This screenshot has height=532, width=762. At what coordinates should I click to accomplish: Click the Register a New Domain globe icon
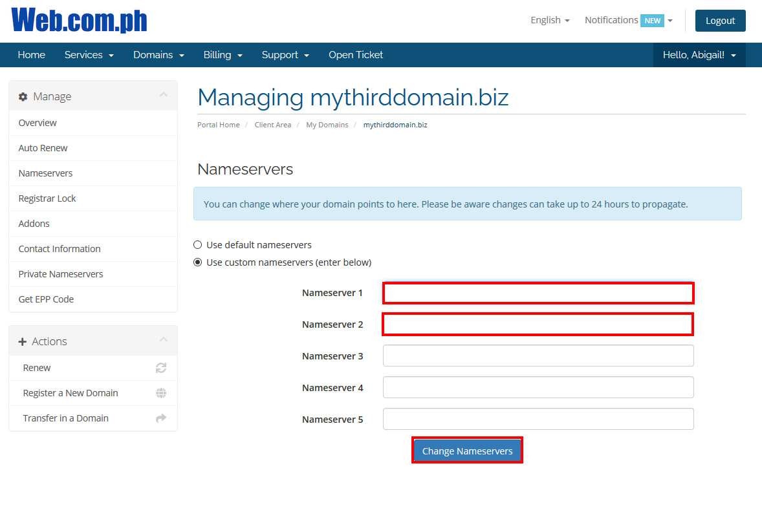tap(161, 393)
